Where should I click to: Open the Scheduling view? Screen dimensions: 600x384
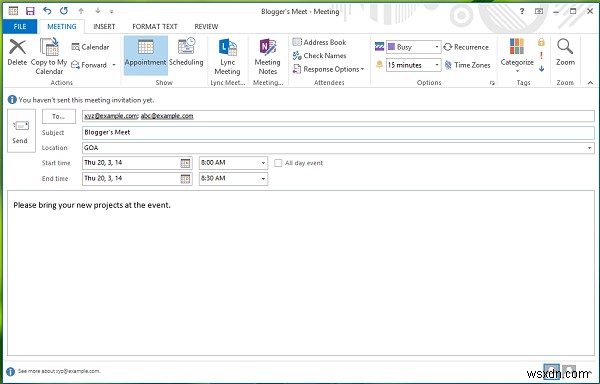tap(186, 53)
